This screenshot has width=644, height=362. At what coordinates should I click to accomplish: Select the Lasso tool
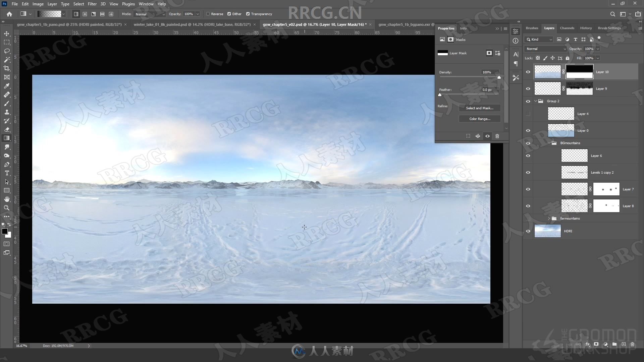7,50
